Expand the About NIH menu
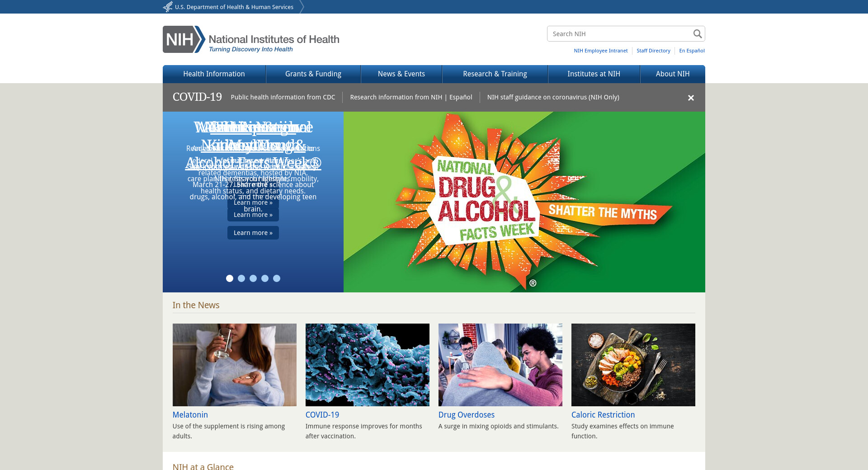The image size is (868, 470). coord(672,74)
